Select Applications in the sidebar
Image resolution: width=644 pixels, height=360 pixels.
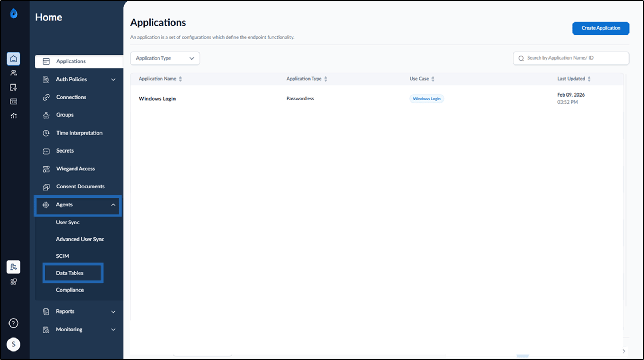tap(79, 61)
